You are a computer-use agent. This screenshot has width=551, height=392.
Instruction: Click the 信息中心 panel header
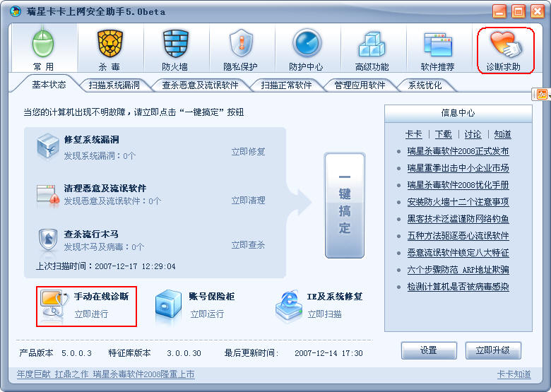pyautogui.click(x=458, y=113)
